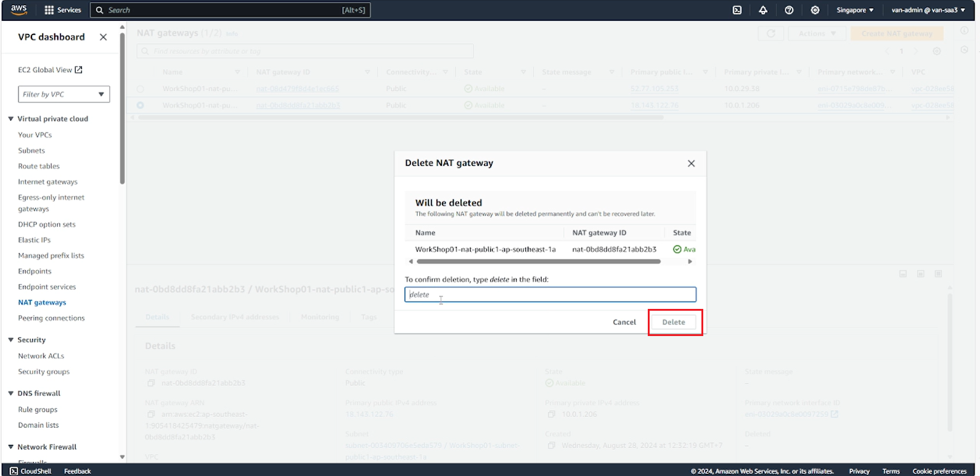Open Peering connections
Image resolution: width=980 pixels, height=476 pixels.
(51, 318)
